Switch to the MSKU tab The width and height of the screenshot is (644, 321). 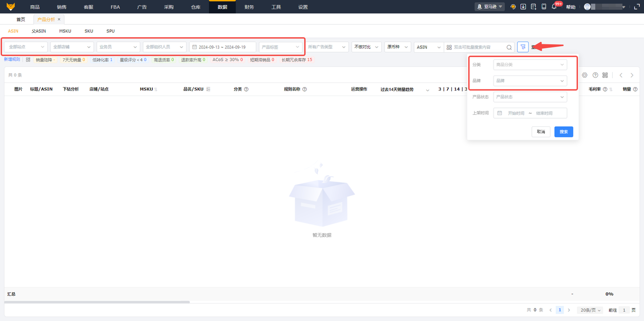65,31
